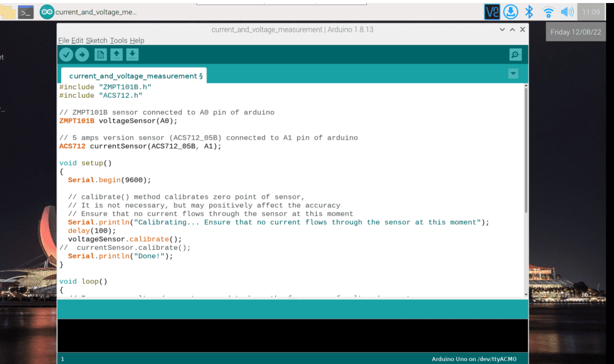Click the Wi-Fi network tray icon
The width and height of the screenshot is (614, 364).
548,12
